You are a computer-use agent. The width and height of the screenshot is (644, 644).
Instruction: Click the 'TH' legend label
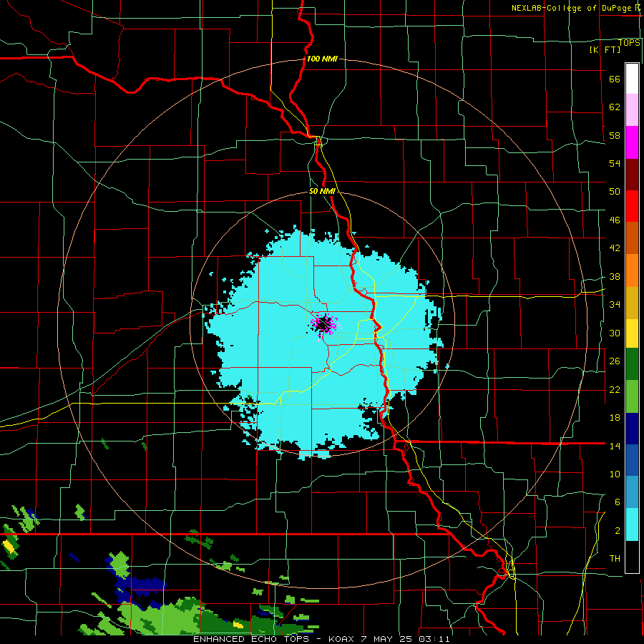pyautogui.click(x=615, y=558)
